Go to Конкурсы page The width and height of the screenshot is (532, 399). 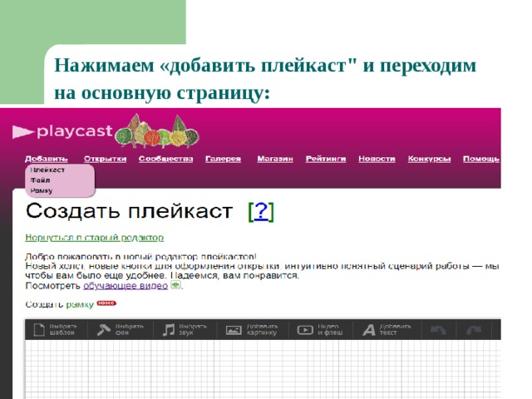[x=429, y=159]
